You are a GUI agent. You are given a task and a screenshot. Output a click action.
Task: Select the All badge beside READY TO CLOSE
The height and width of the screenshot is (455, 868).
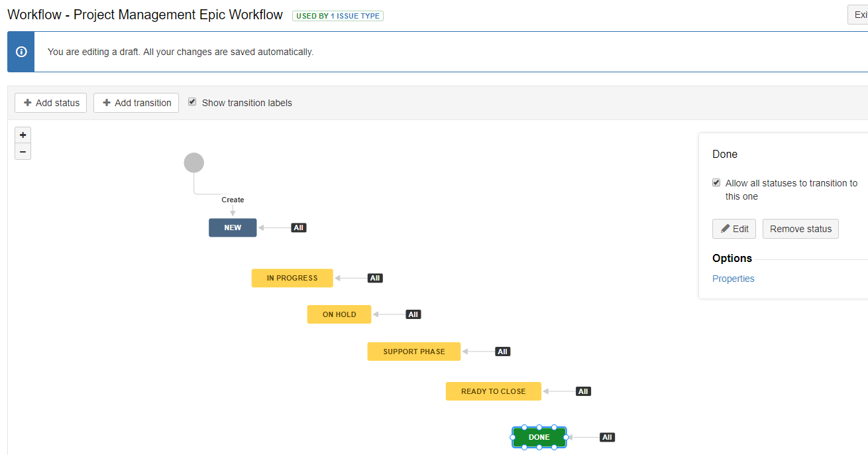(x=583, y=391)
